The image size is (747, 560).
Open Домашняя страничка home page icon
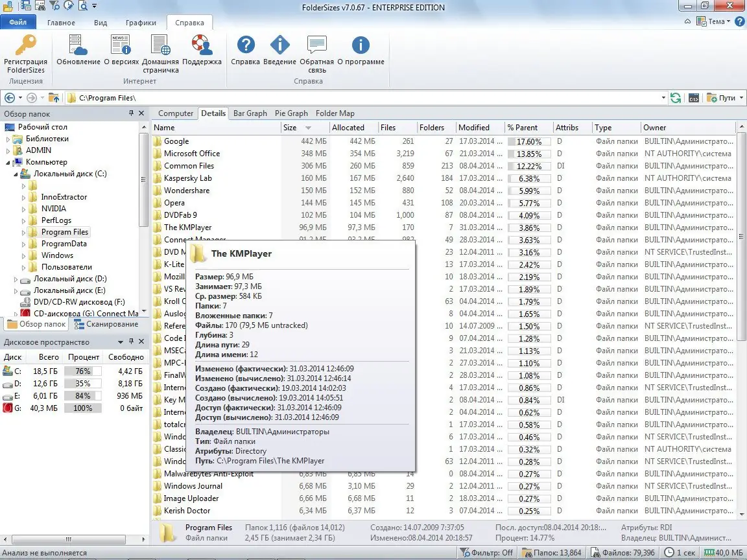point(161,45)
